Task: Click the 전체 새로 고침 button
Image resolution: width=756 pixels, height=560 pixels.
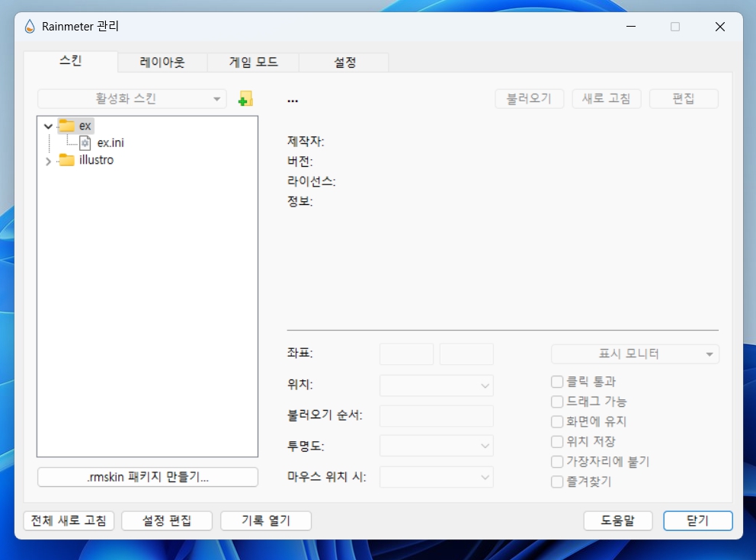Action: [69, 521]
